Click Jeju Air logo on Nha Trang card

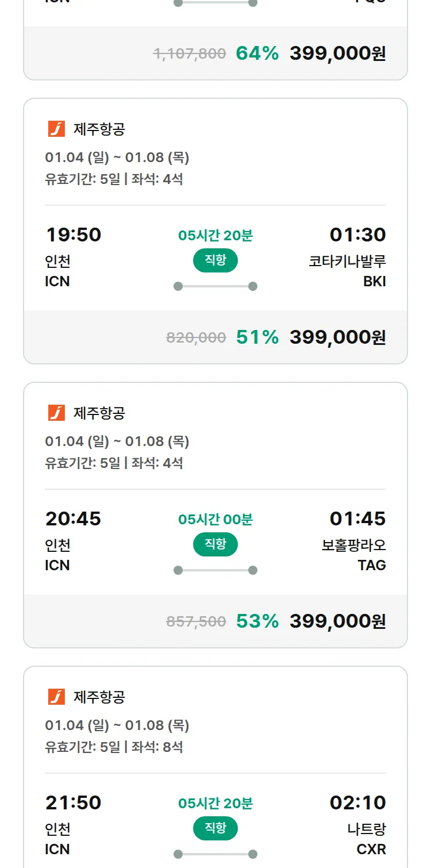[56, 697]
